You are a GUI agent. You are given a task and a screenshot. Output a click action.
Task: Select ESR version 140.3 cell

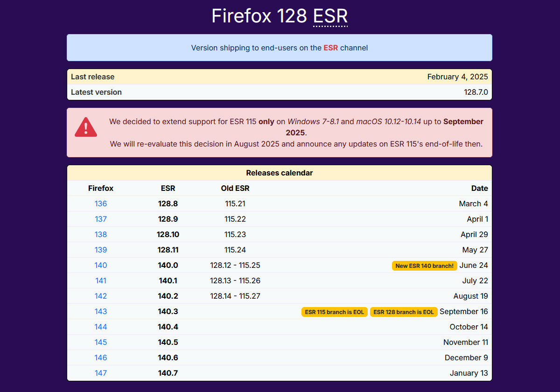point(168,311)
